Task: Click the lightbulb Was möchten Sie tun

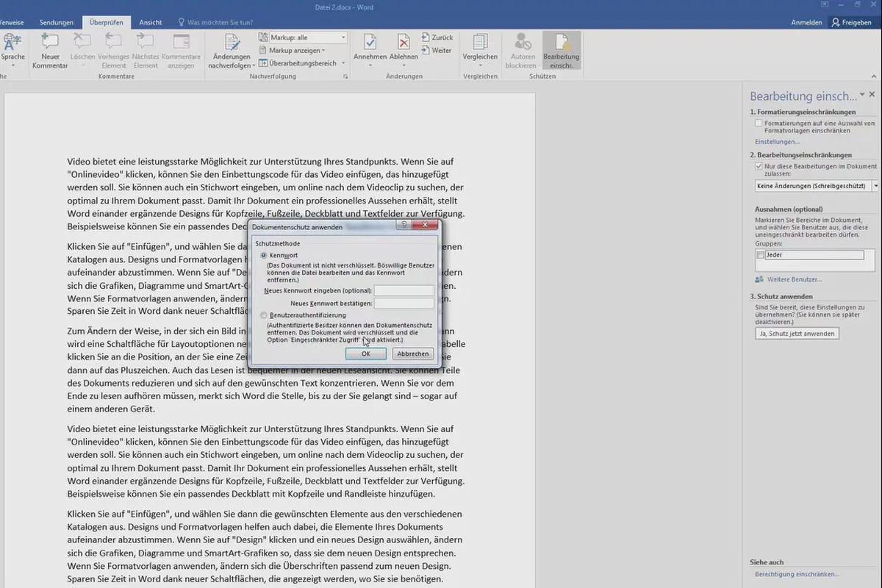Action: click(182, 23)
